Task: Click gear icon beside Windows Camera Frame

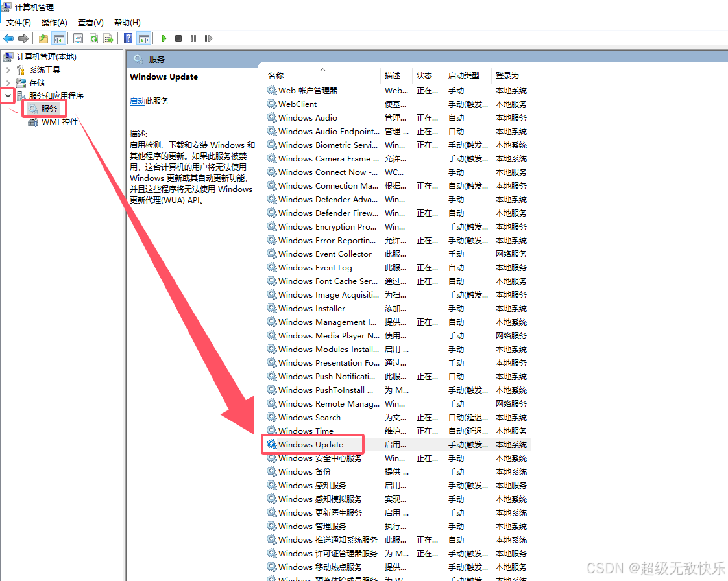Action: [272, 158]
